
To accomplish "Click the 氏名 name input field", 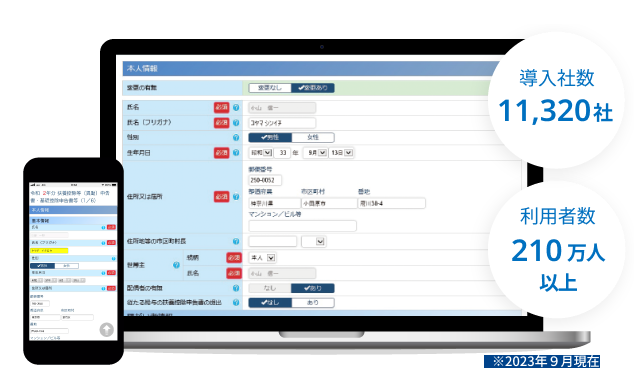I will coord(282,108).
